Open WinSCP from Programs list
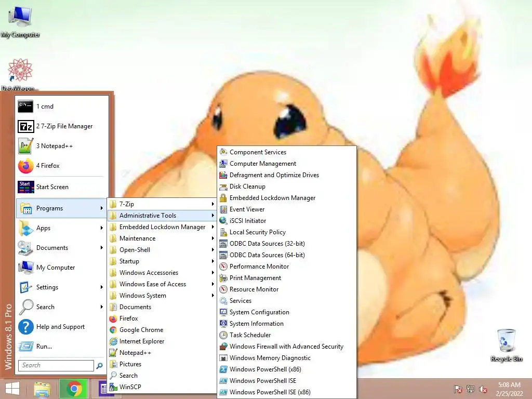 click(162, 387)
